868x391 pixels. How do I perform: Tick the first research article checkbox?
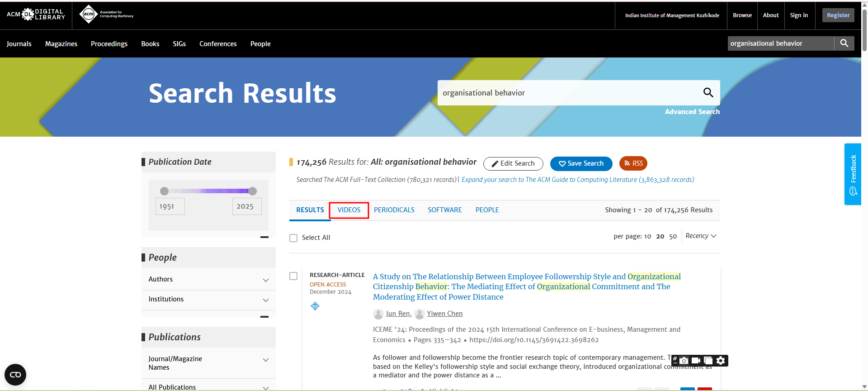293,276
